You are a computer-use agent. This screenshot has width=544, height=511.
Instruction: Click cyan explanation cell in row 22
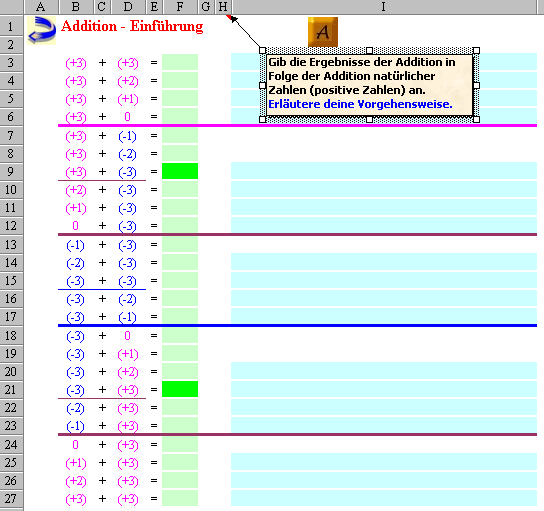click(384, 407)
